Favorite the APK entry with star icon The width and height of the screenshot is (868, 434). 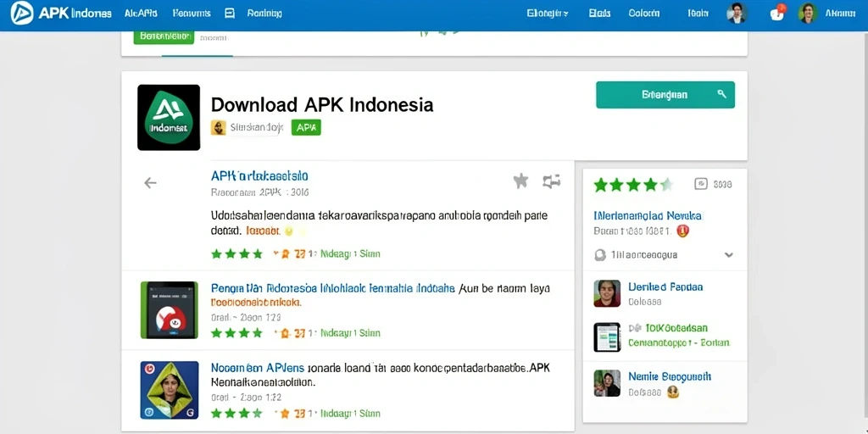click(520, 181)
